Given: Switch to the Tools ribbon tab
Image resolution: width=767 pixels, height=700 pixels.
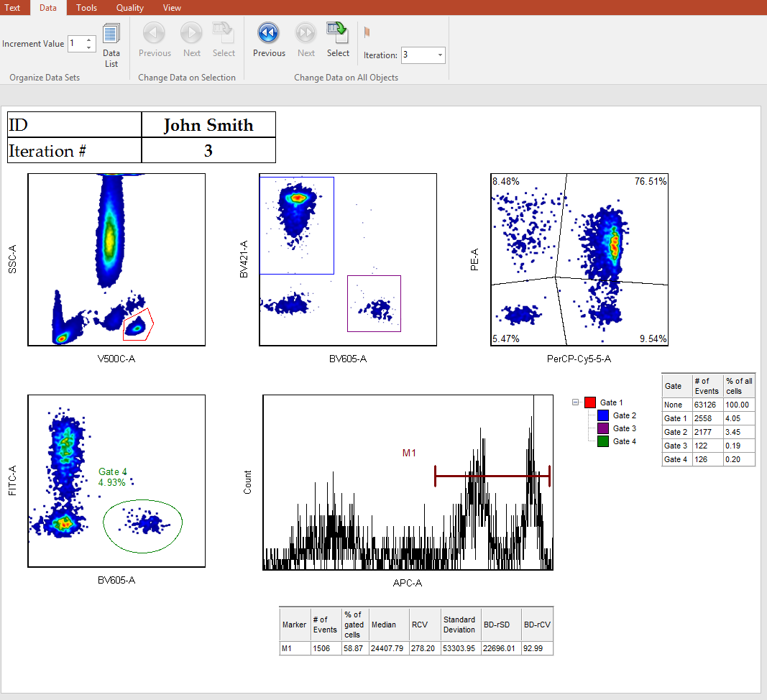Looking at the screenshot, I should pyautogui.click(x=86, y=8).
